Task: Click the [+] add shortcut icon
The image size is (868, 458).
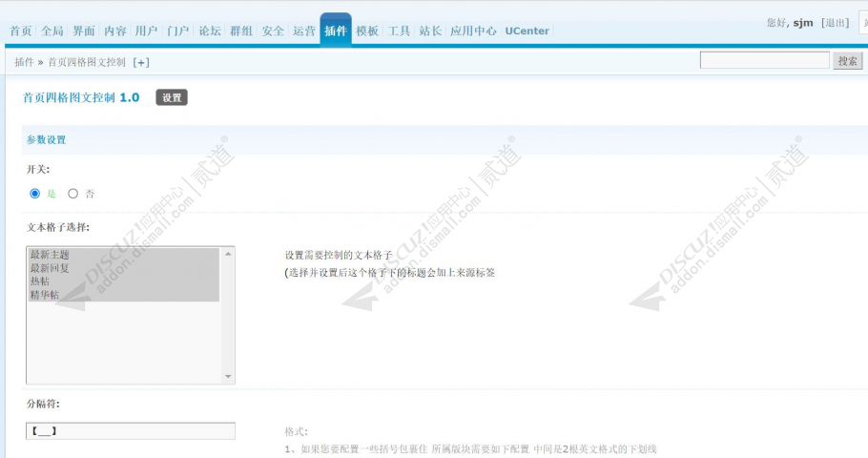Action: [x=141, y=63]
